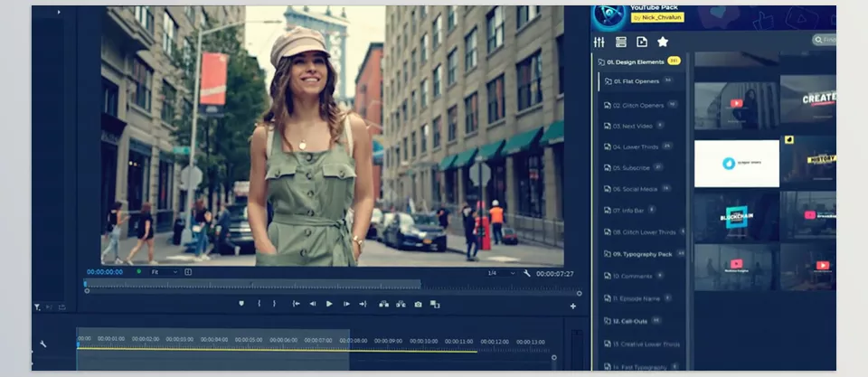Go to In point
This screenshot has height=377, width=868.
(x=297, y=304)
